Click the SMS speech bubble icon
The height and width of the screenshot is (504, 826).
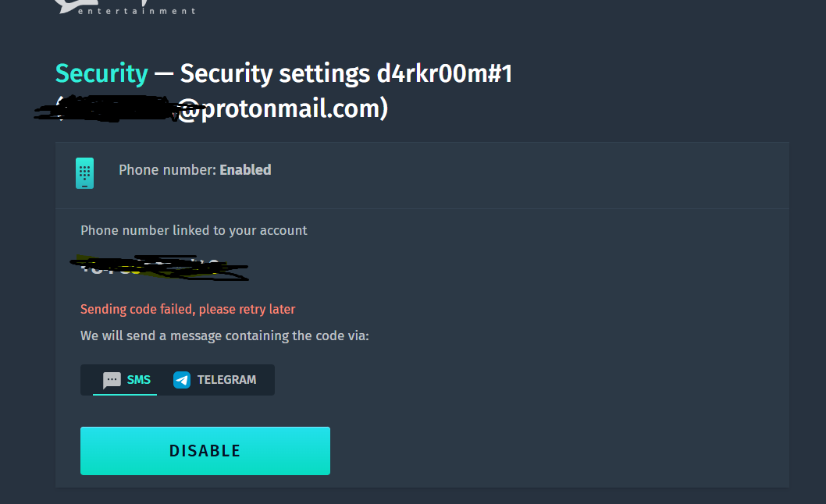(x=112, y=380)
